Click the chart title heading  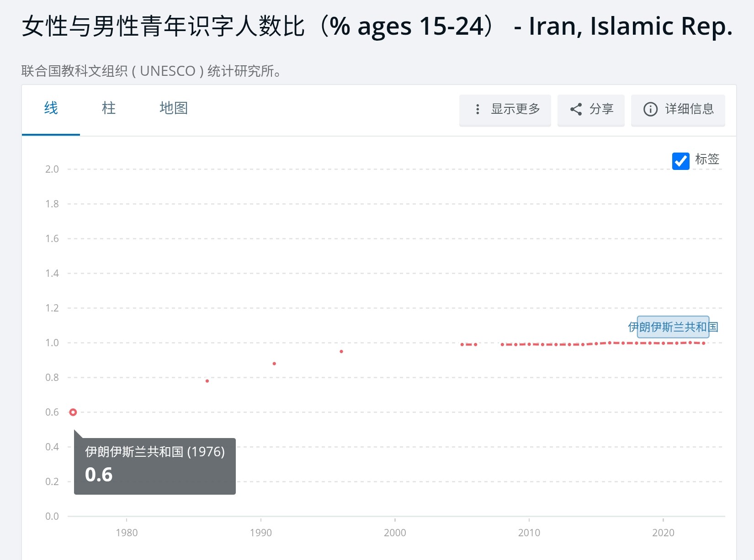(x=377, y=26)
